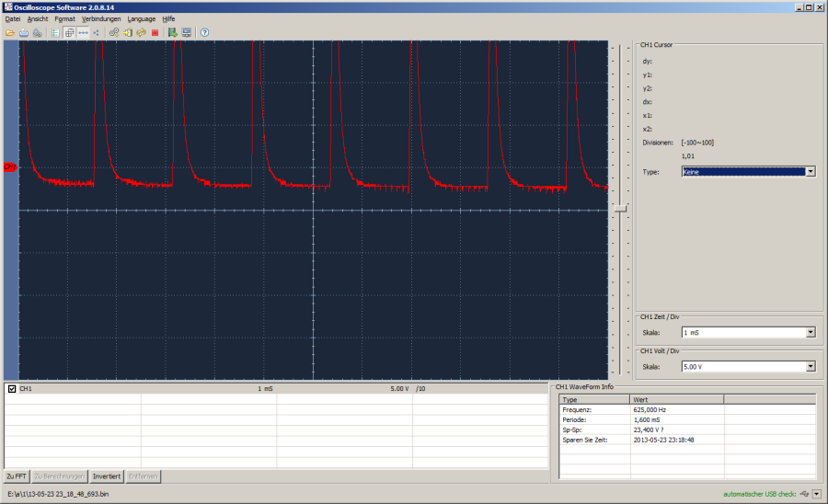Click the grid window layout toolbar icon
828x504 pixels.
69,32
